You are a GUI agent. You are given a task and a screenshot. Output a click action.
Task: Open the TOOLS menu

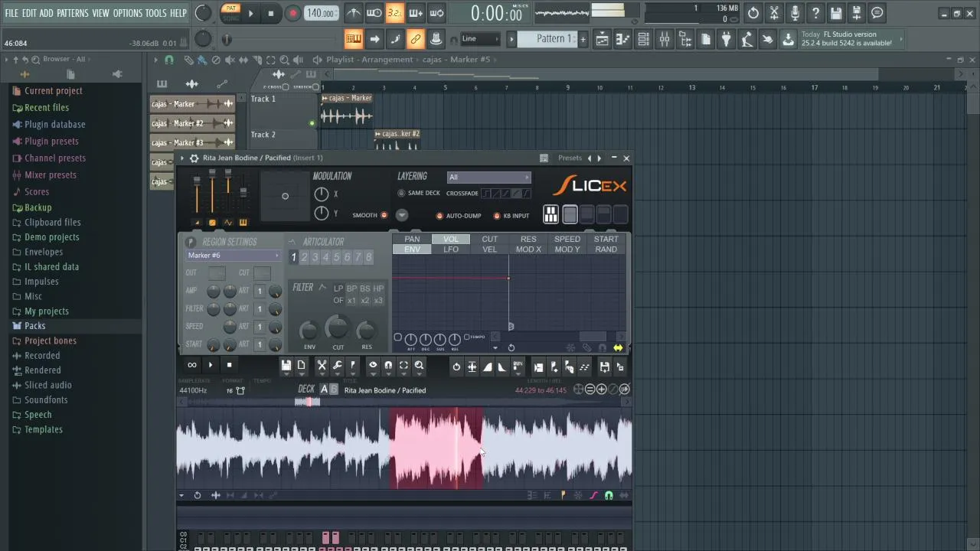[x=155, y=13]
